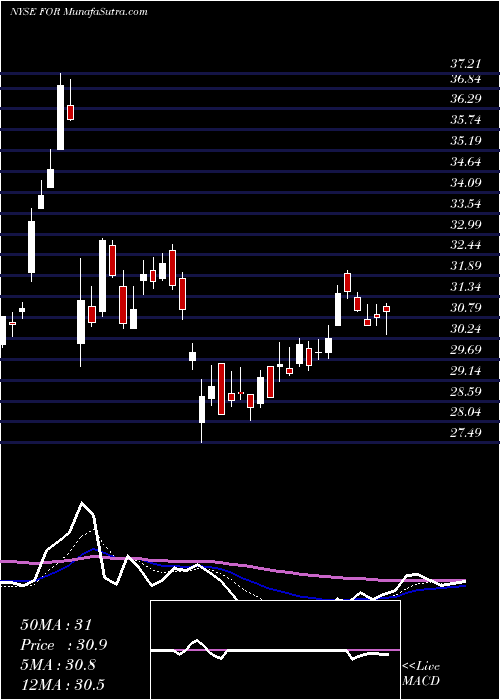Click the 30.24 price axis label
This screenshot has height=700, width=500.
466,329
